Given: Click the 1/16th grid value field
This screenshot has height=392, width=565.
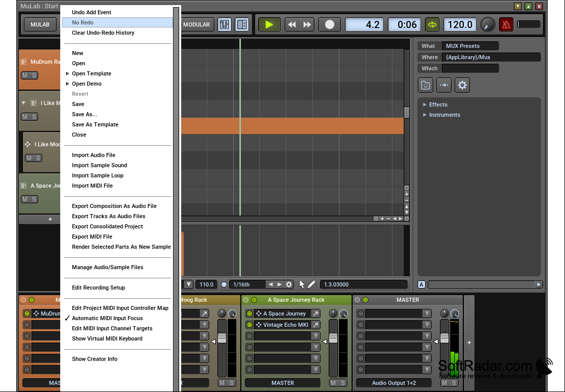Looking at the screenshot, I should pos(247,285).
